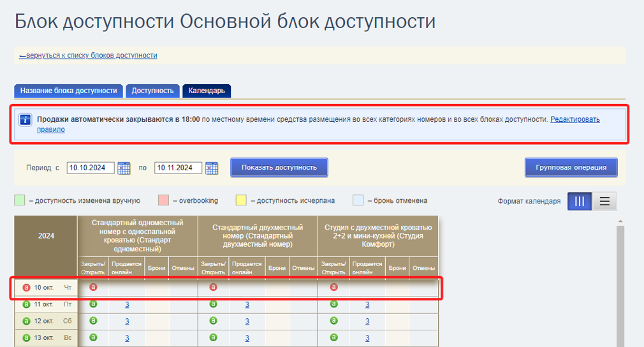Follow the return to availability blocks list link

pyautogui.click(x=88, y=55)
